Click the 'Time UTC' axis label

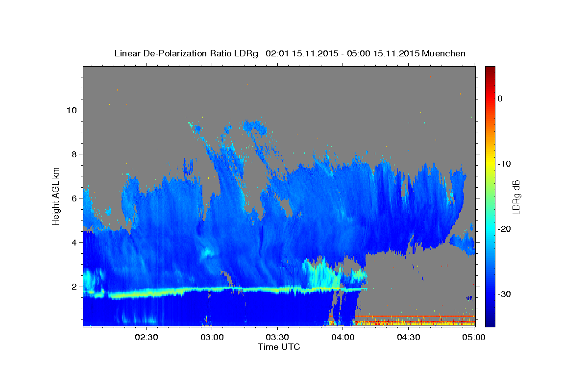[279, 347]
